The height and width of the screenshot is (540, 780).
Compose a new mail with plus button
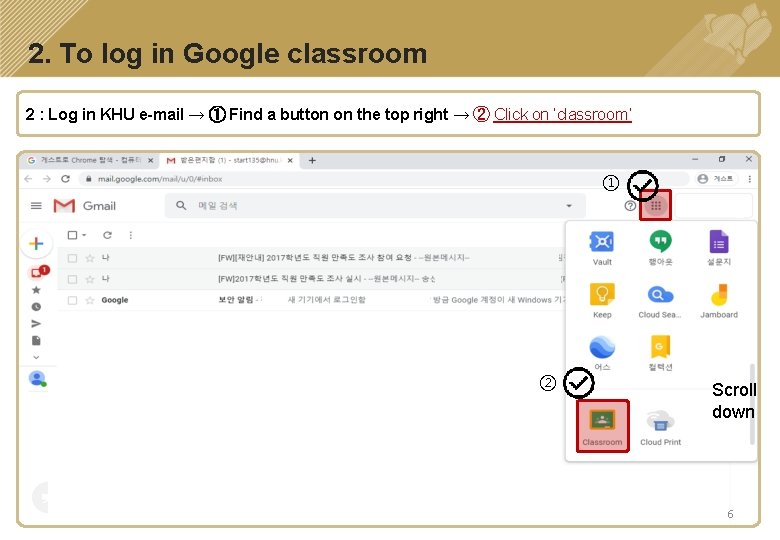pos(36,244)
